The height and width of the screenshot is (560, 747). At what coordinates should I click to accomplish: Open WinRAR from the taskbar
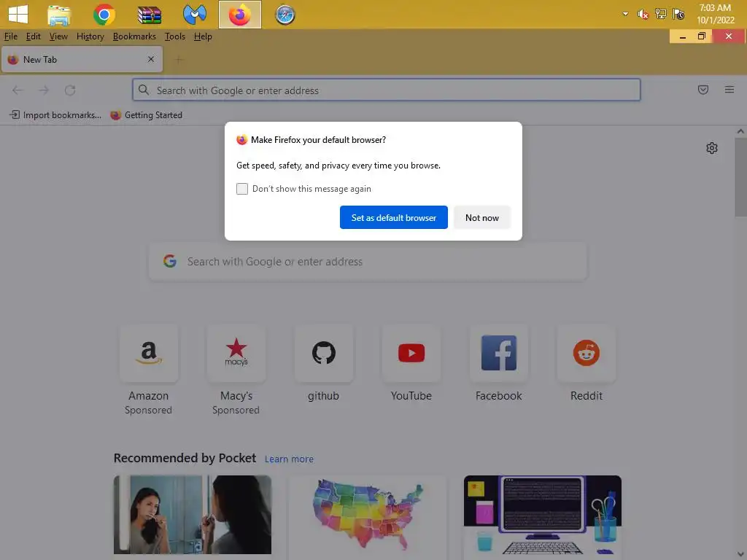click(149, 15)
